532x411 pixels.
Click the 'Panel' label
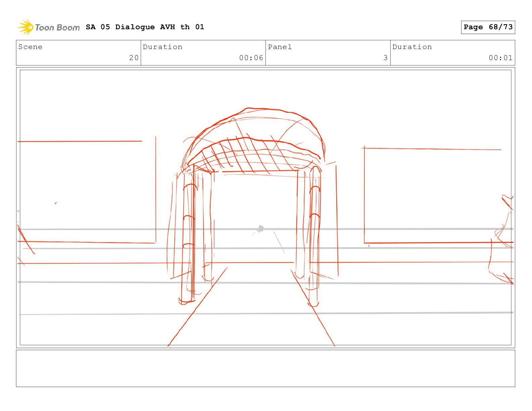280,47
